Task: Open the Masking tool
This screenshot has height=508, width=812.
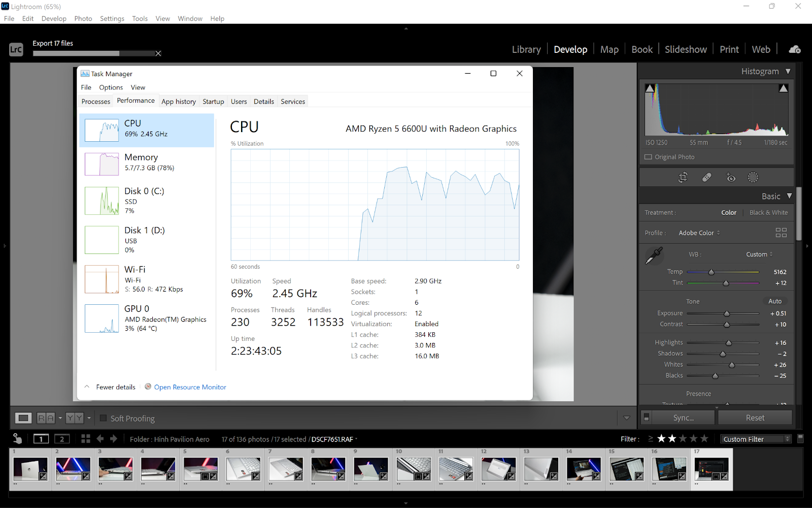Action: [x=753, y=177]
